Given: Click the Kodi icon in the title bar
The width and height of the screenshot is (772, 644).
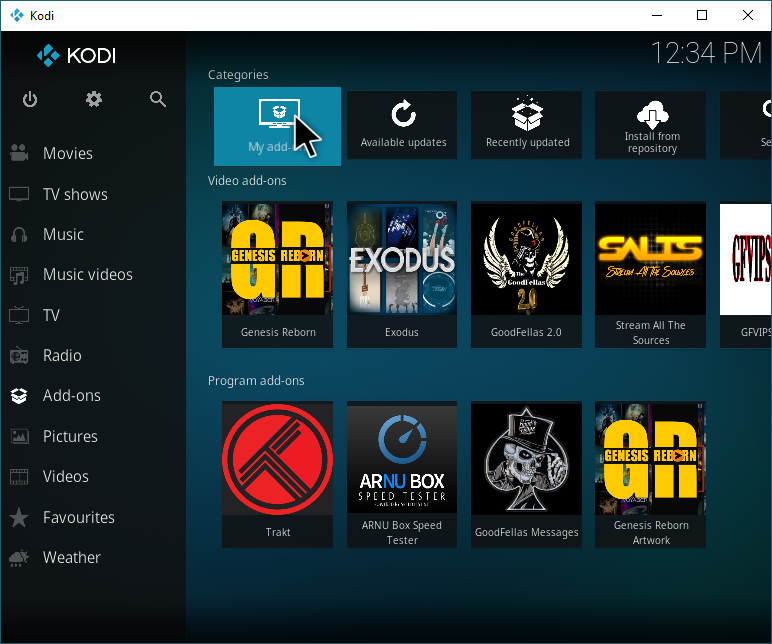Looking at the screenshot, I should pyautogui.click(x=17, y=15).
